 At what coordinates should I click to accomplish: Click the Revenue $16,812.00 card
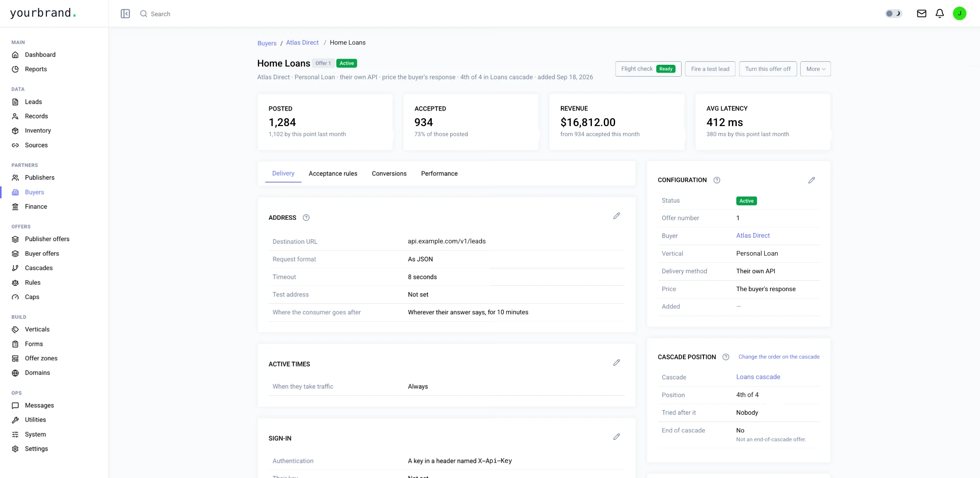617,122
